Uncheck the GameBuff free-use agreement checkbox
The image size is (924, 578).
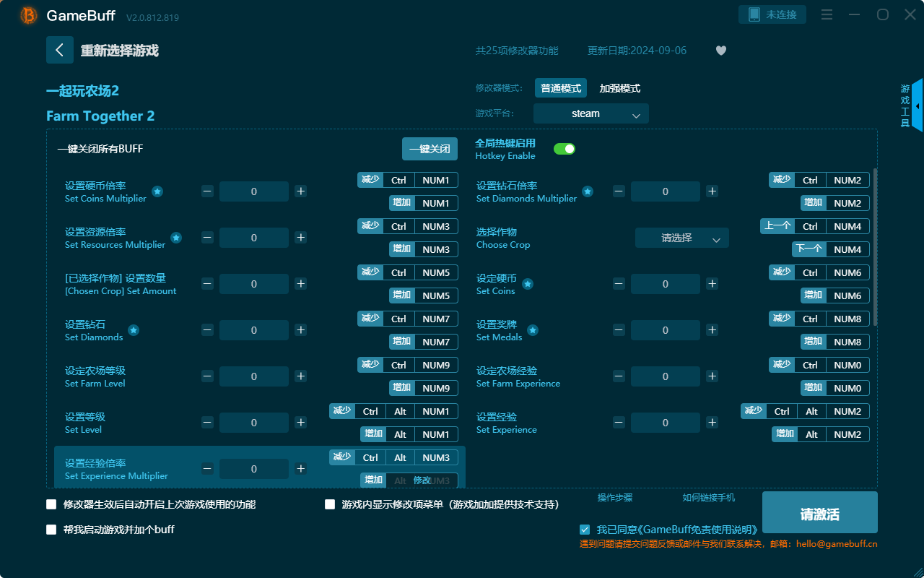click(585, 529)
